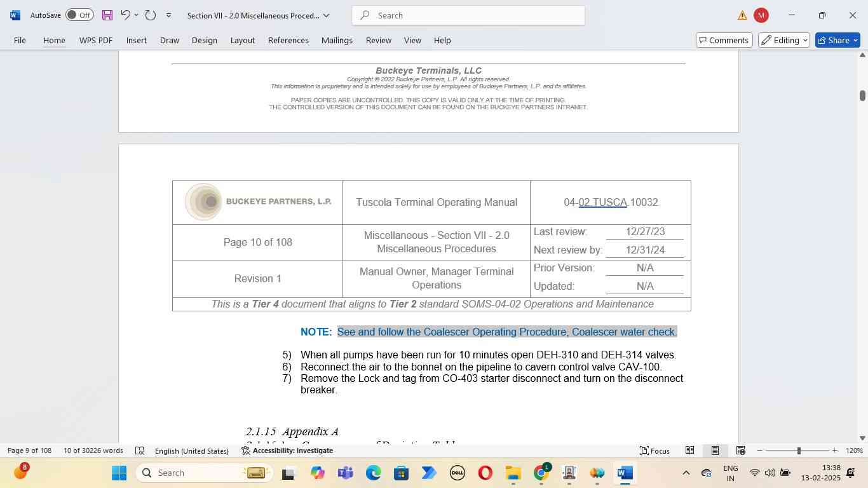
Task: Expand the document title dropdown
Action: (x=327, y=15)
